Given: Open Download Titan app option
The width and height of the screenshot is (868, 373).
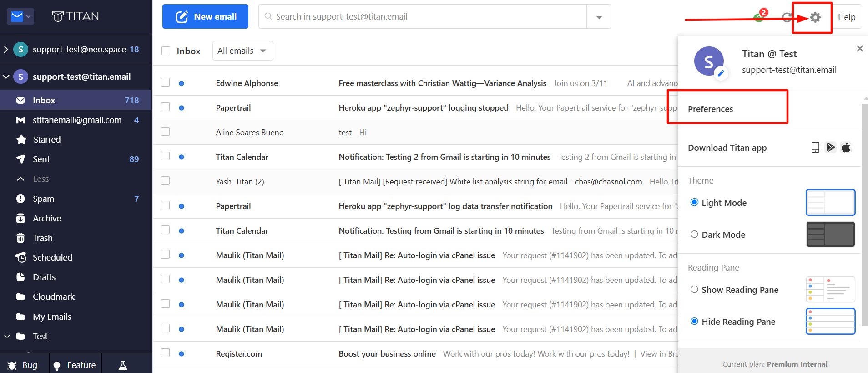Looking at the screenshot, I should (x=727, y=148).
